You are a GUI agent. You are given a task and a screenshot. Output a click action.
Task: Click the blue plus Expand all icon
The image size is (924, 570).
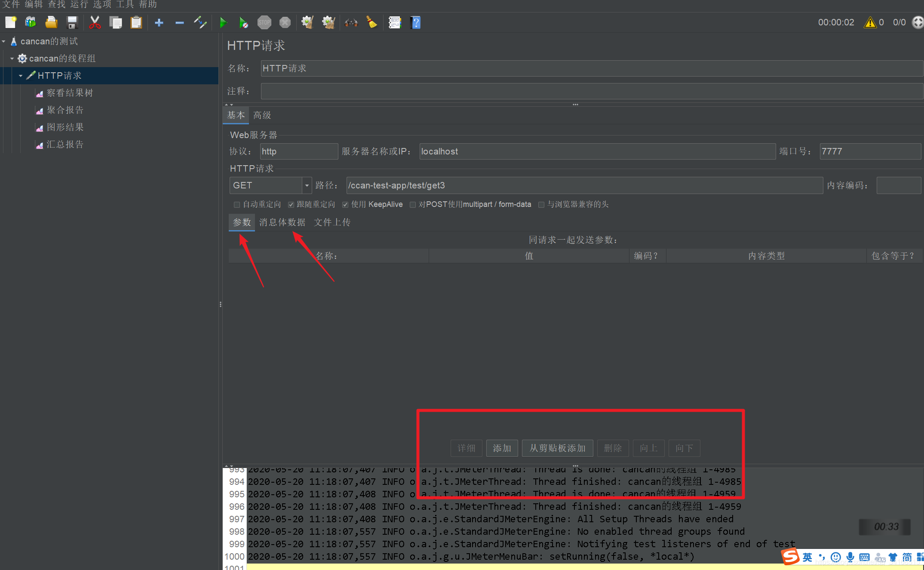[x=159, y=22]
